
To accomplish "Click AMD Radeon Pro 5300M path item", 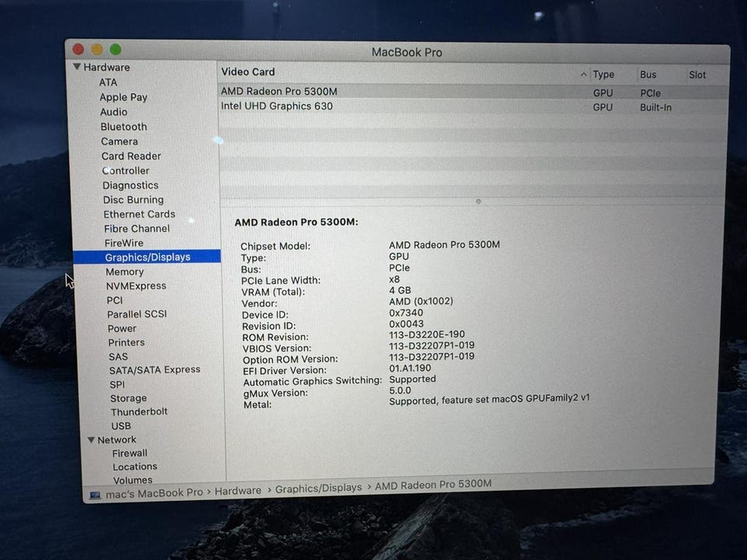I will tap(433, 485).
